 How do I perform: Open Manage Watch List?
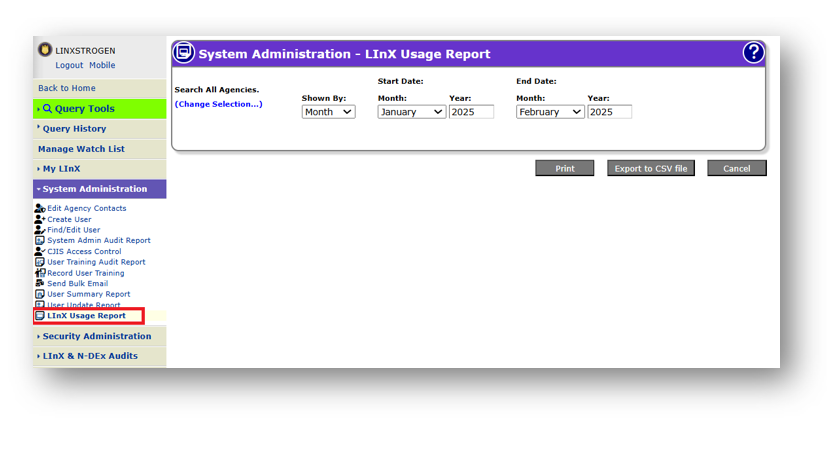(x=100, y=149)
